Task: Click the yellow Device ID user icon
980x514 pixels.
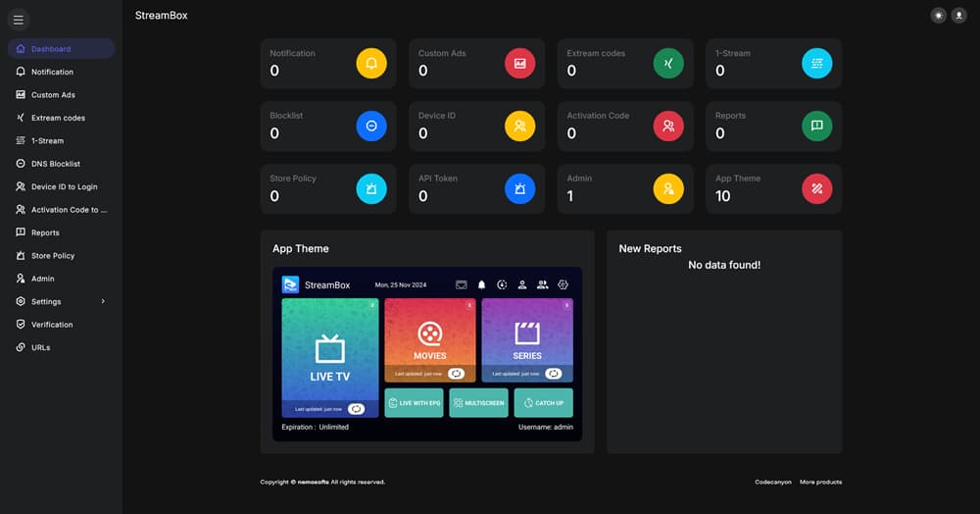Action: (520, 126)
